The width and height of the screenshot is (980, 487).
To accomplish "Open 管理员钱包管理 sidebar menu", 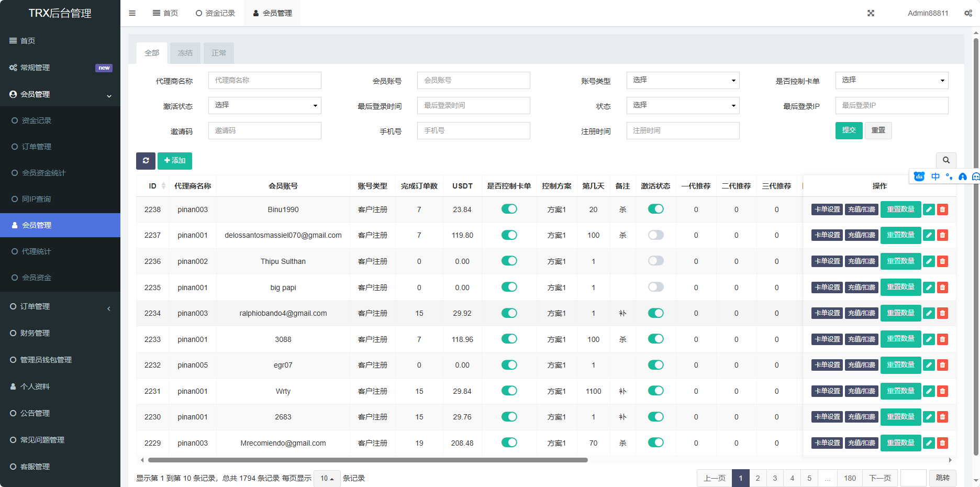I will (x=60, y=360).
